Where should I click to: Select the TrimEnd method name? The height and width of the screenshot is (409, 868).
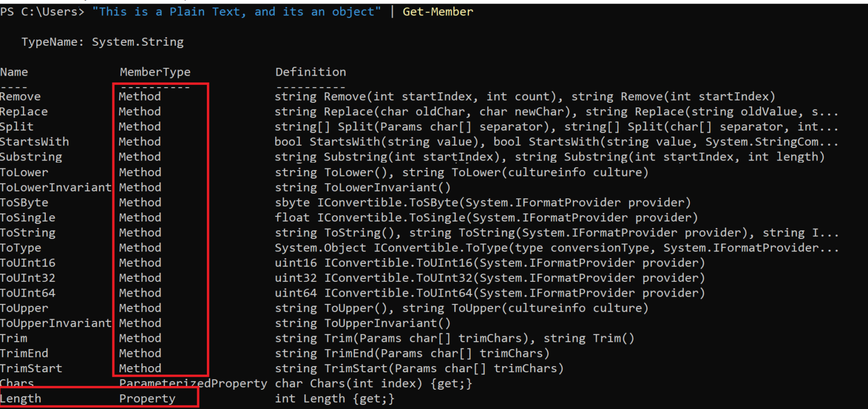pyautogui.click(x=24, y=354)
